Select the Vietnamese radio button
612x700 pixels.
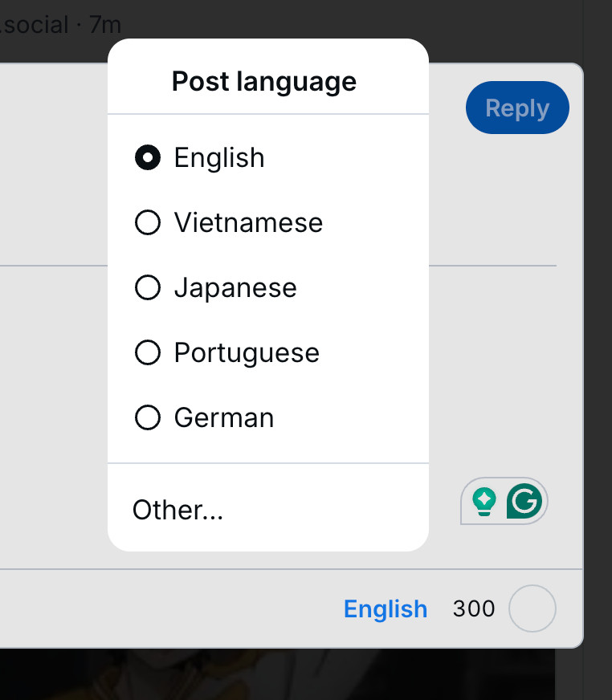pos(148,222)
